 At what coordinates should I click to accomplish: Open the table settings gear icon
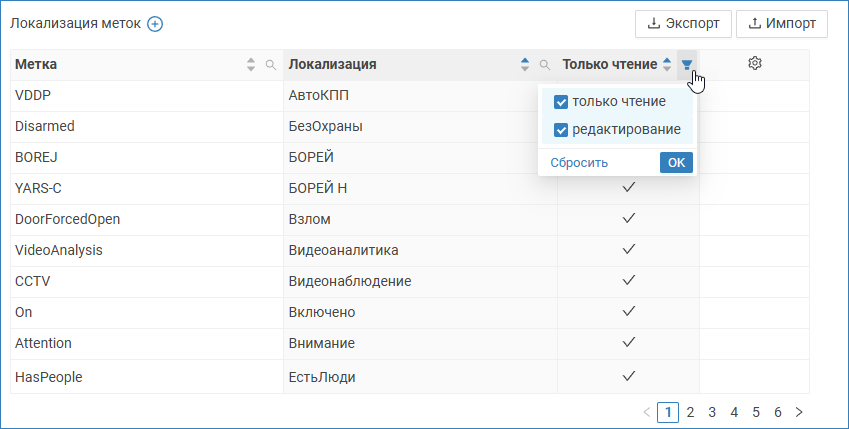click(755, 64)
